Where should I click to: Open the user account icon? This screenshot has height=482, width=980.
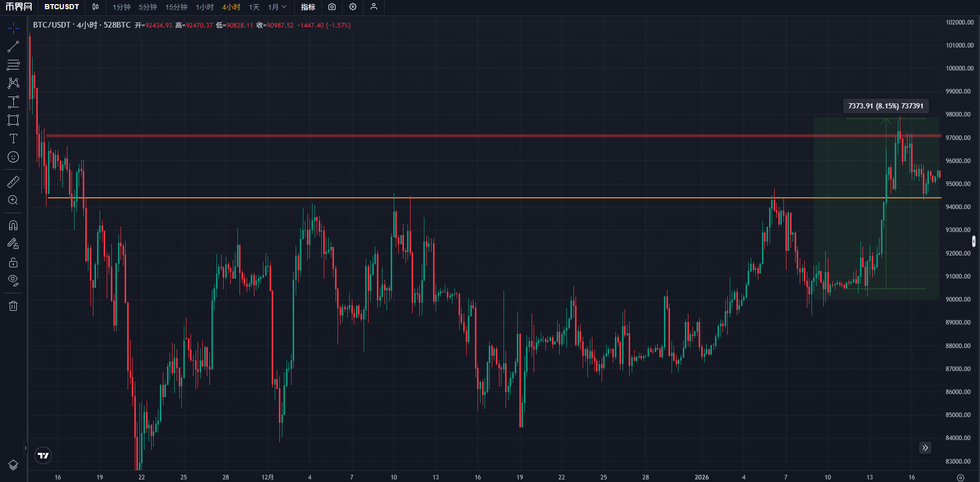click(x=374, y=7)
